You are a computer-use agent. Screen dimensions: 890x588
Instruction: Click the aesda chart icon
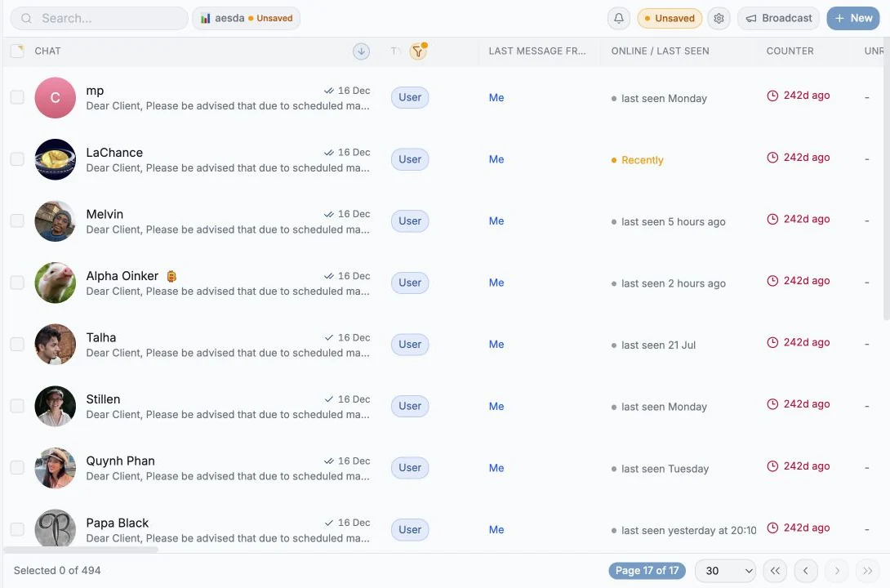click(x=206, y=18)
